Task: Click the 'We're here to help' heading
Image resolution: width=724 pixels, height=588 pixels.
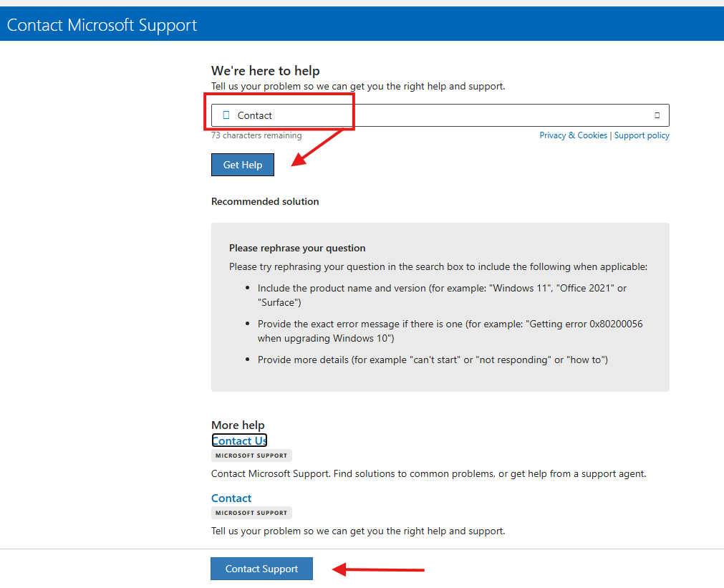Action: [x=266, y=71]
